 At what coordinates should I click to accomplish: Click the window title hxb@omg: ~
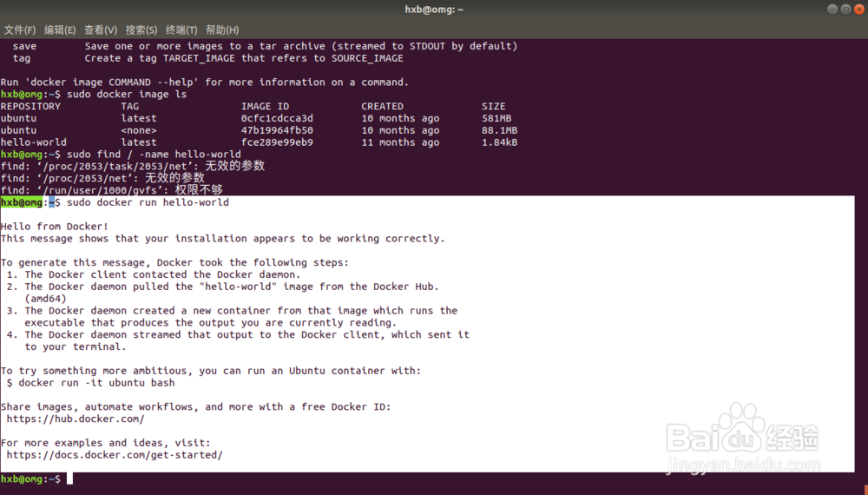coord(434,10)
